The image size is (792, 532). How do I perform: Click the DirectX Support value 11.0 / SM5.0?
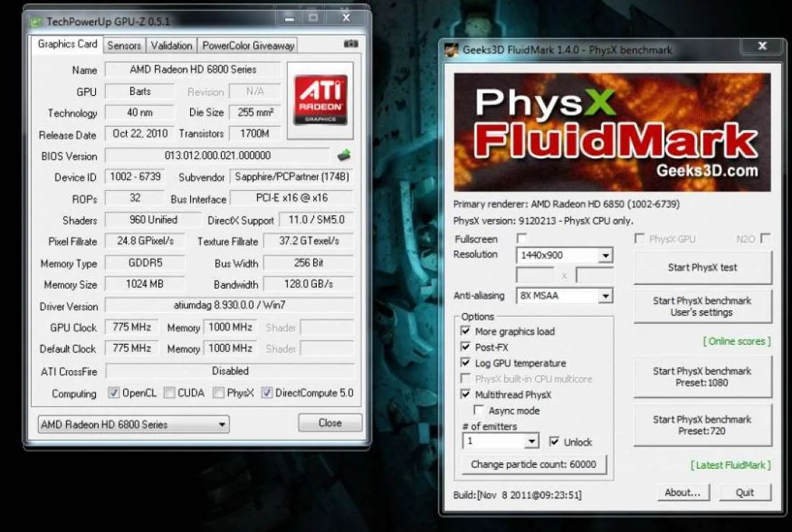tap(316, 220)
